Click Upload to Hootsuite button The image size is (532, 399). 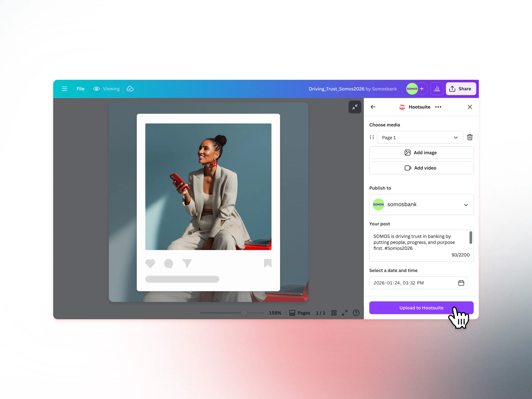[421, 308]
